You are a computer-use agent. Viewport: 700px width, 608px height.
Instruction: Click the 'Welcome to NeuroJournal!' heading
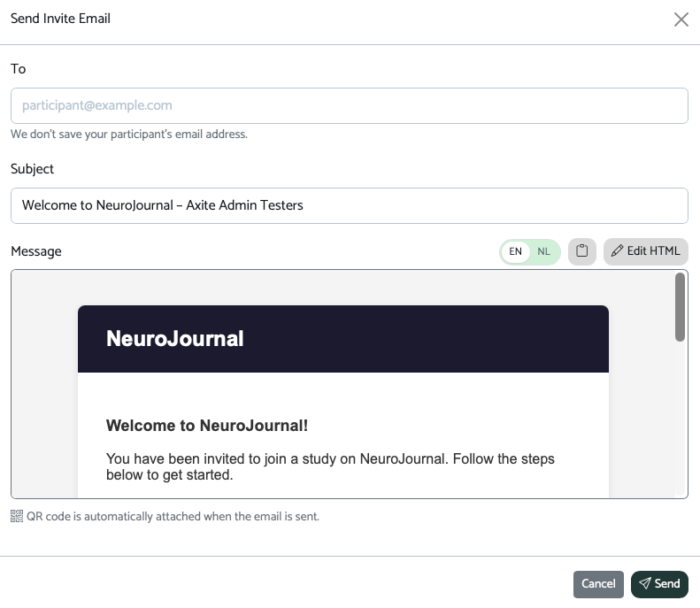(207, 426)
